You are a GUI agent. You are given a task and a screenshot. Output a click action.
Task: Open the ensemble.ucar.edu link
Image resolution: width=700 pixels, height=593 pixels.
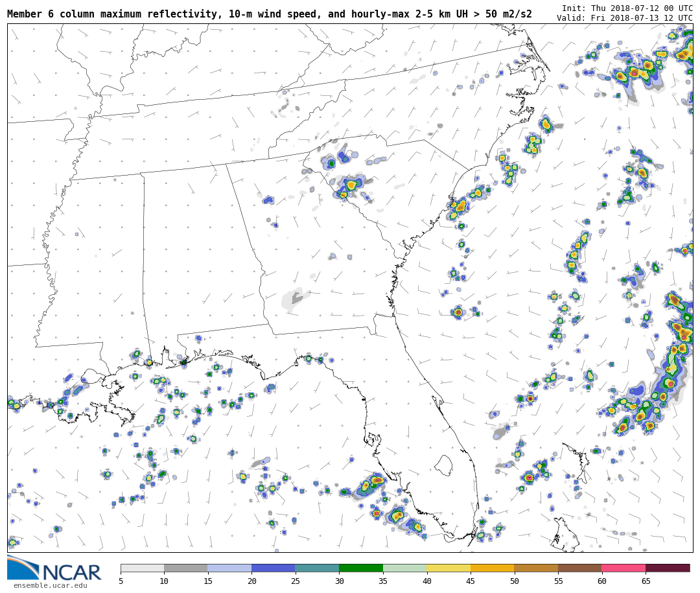click(50, 586)
